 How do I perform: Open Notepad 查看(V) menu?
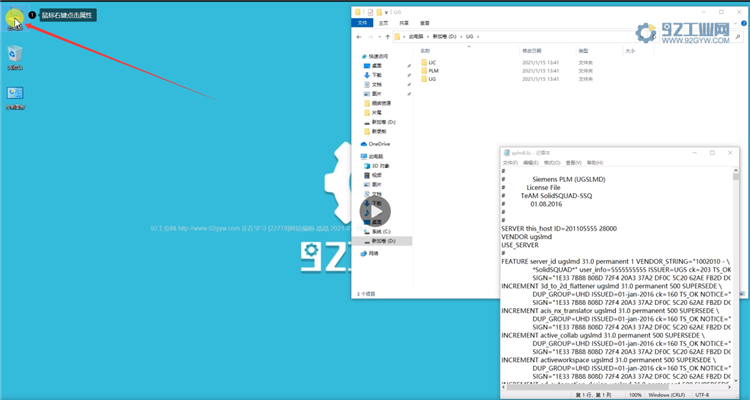point(573,163)
